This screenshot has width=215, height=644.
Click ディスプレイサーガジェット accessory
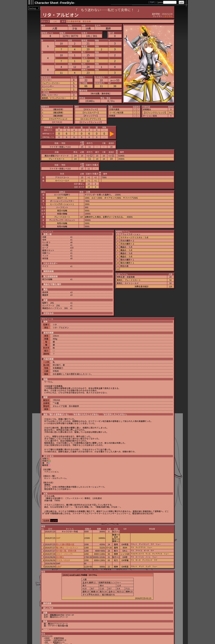click(62, 220)
